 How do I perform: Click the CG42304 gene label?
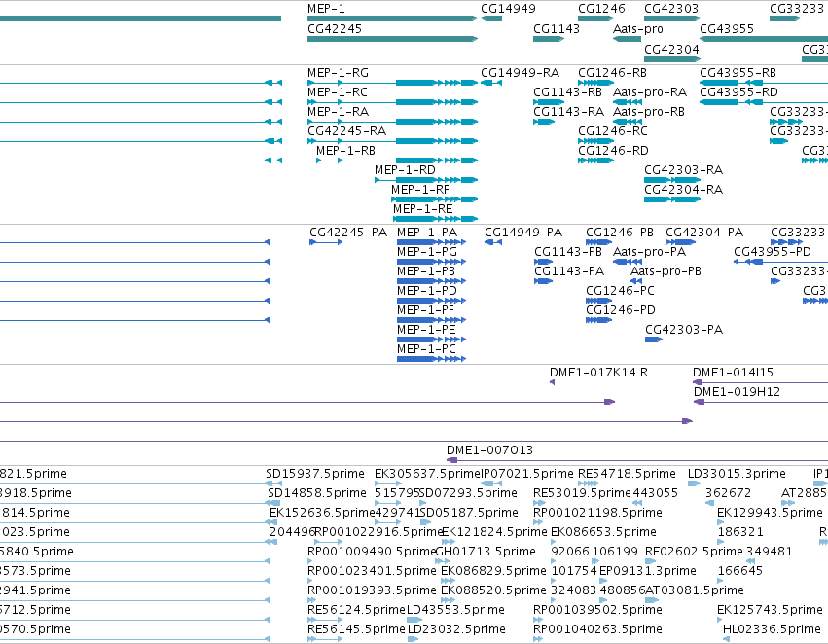pos(671,49)
